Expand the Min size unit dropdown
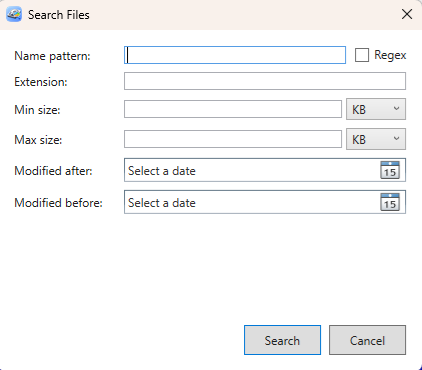Image resolution: width=422 pixels, height=370 pixels. pyautogui.click(x=376, y=109)
